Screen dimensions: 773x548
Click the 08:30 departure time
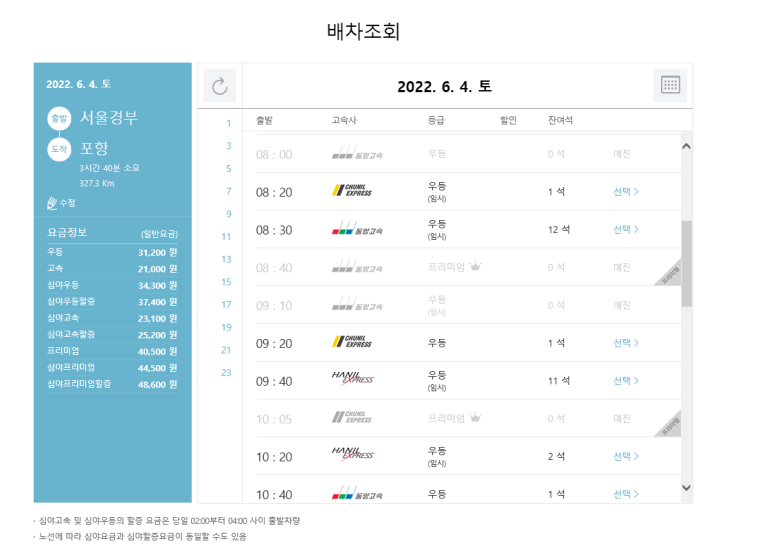(x=274, y=230)
